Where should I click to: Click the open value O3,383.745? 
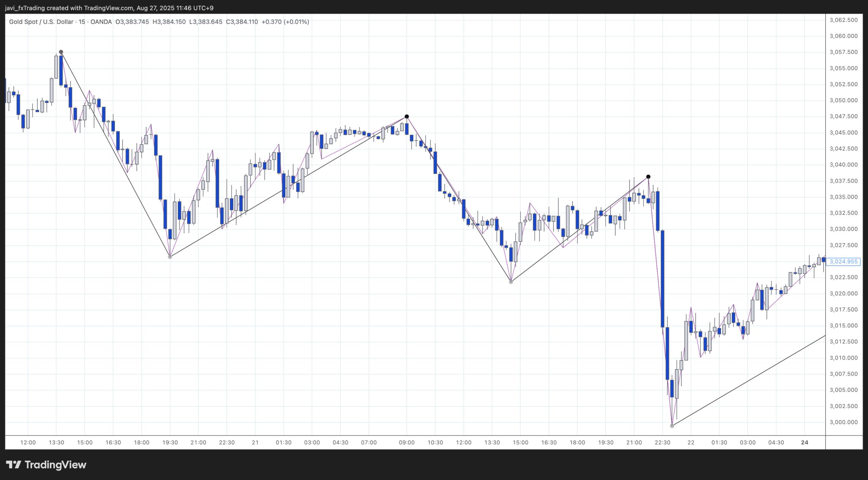pos(132,21)
